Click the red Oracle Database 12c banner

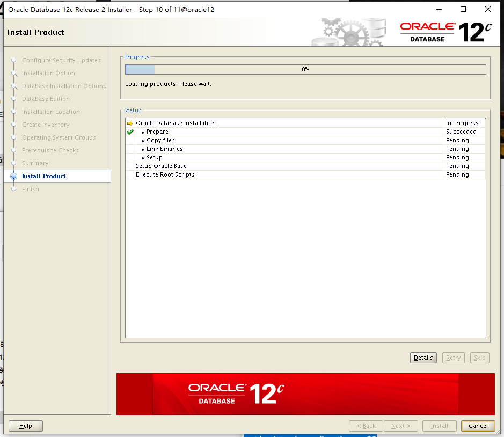click(x=305, y=394)
